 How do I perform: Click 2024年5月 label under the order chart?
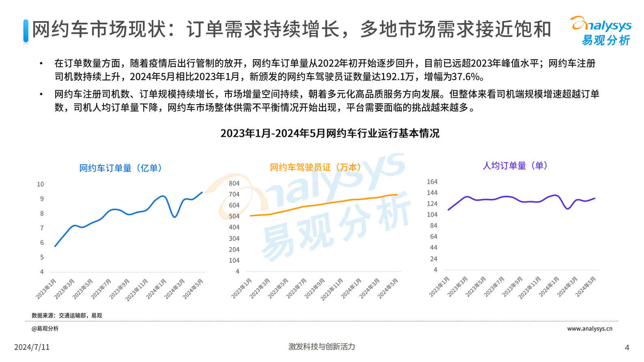193,289
